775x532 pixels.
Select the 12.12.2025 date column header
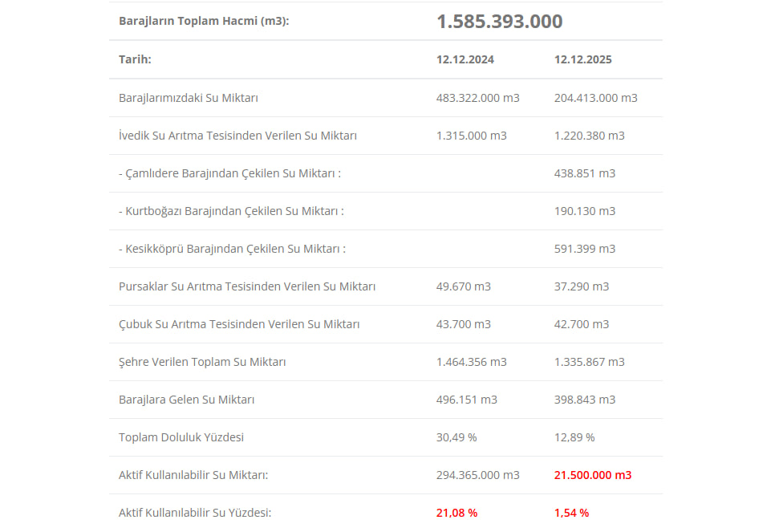pyautogui.click(x=583, y=59)
